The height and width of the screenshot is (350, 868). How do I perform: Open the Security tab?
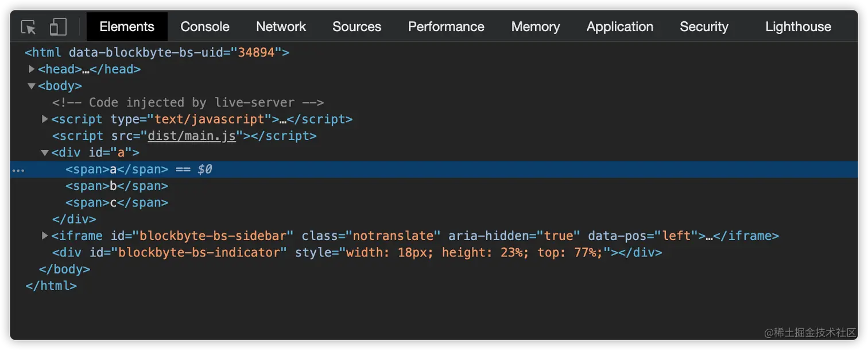click(x=704, y=26)
